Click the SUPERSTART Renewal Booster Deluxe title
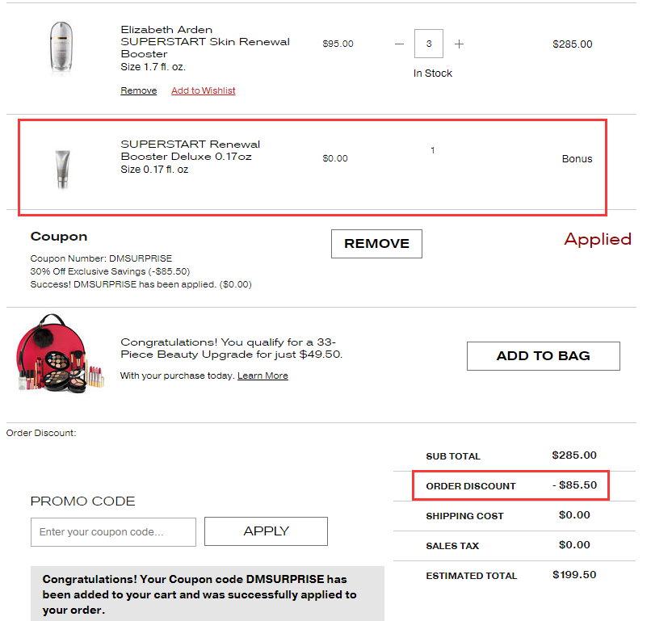Viewport: 672px width, 621px height. (191, 150)
